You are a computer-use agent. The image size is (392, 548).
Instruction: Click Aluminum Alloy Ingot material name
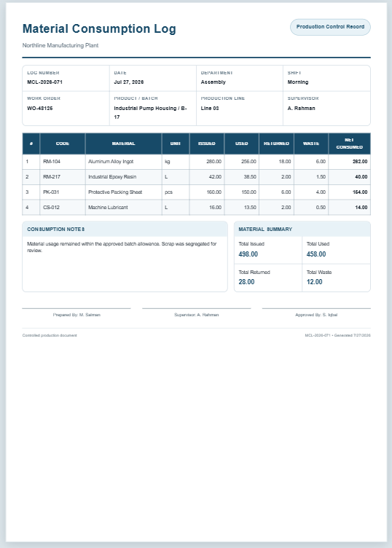click(x=111, y=162)
